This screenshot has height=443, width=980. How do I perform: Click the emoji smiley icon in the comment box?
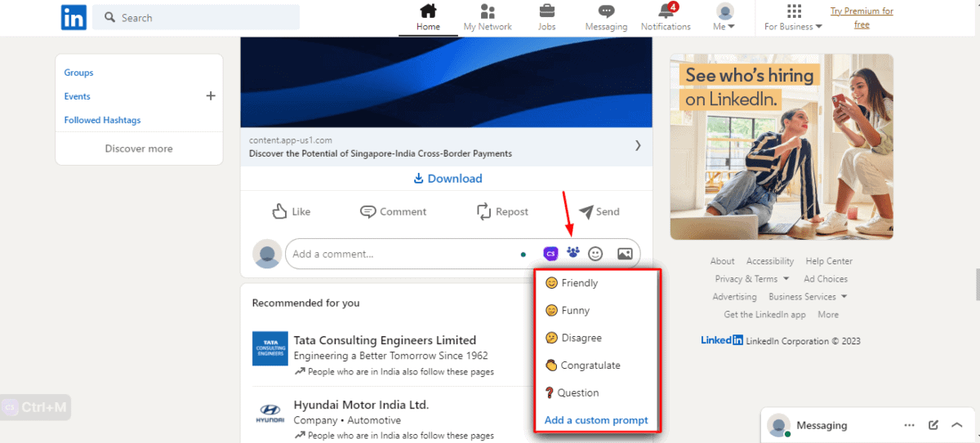pyautogui.click(x=595, y=254)
